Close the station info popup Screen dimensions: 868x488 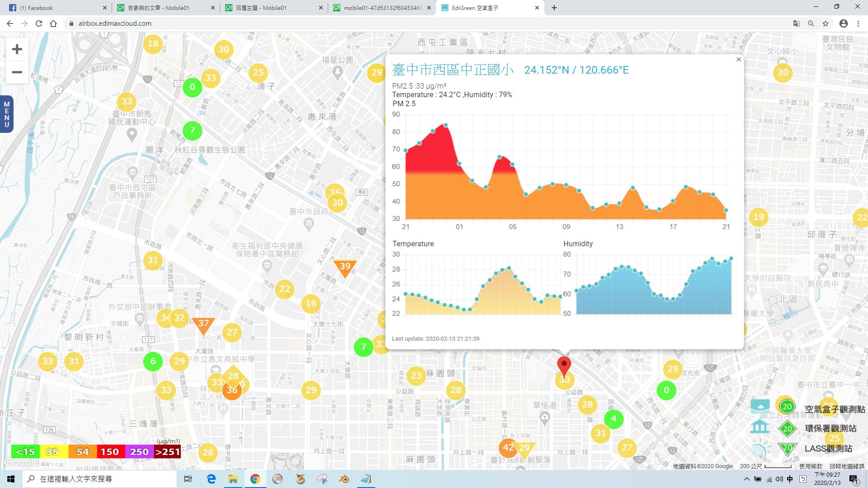click(739, 60)
